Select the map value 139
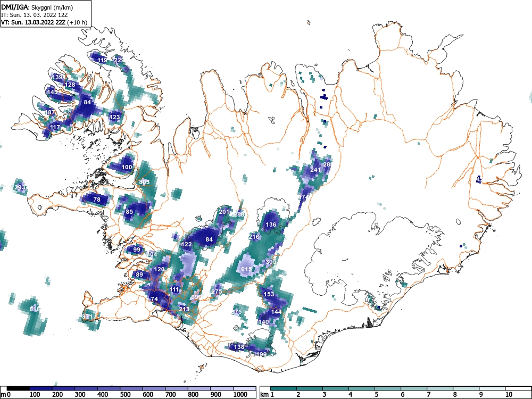The width and height of the screenshot is (532, 399). (x=57, y=77)
